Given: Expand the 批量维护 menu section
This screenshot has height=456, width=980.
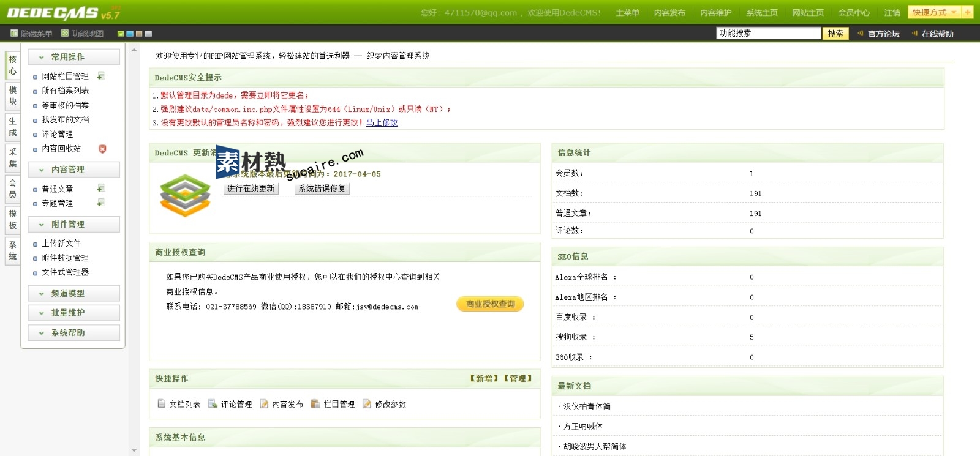Looking at the screenshot, I should [73, 313].
